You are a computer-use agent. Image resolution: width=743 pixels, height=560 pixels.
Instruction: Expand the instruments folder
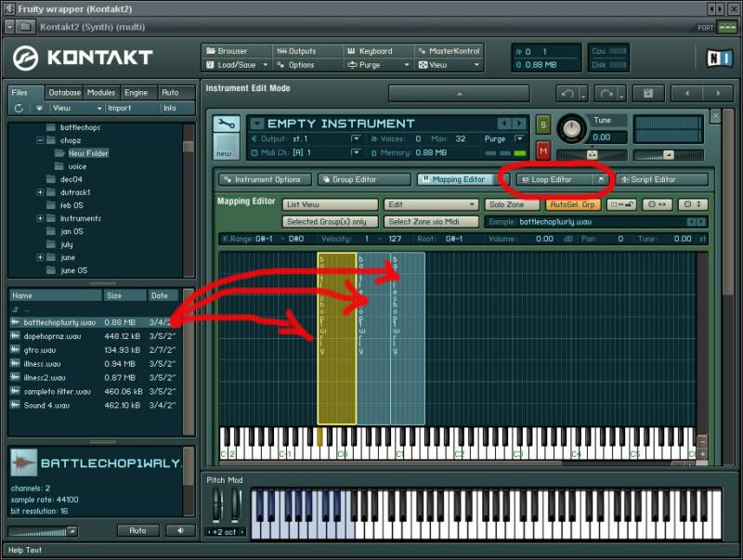(40, 218)
